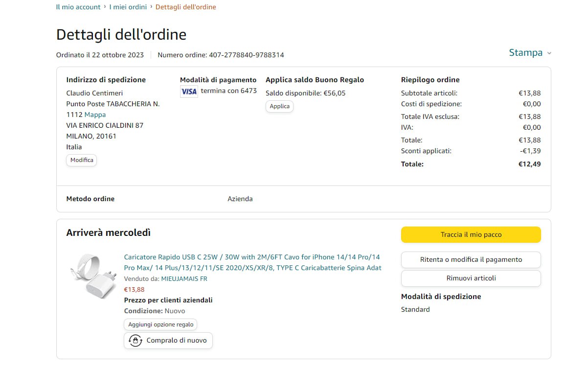This screenshot has height=369, width=588.
Task: Click the chevron after Il mio account
Action: [105, 7]
